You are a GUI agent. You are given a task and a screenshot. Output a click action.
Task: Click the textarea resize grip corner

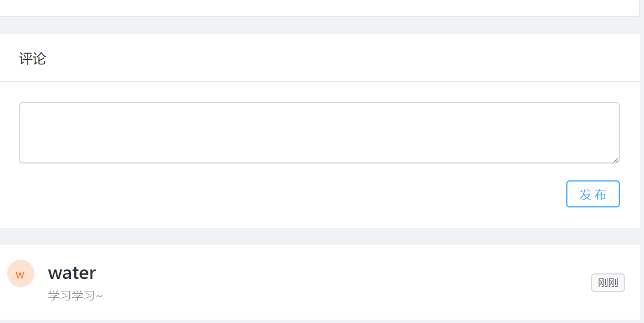616,160
